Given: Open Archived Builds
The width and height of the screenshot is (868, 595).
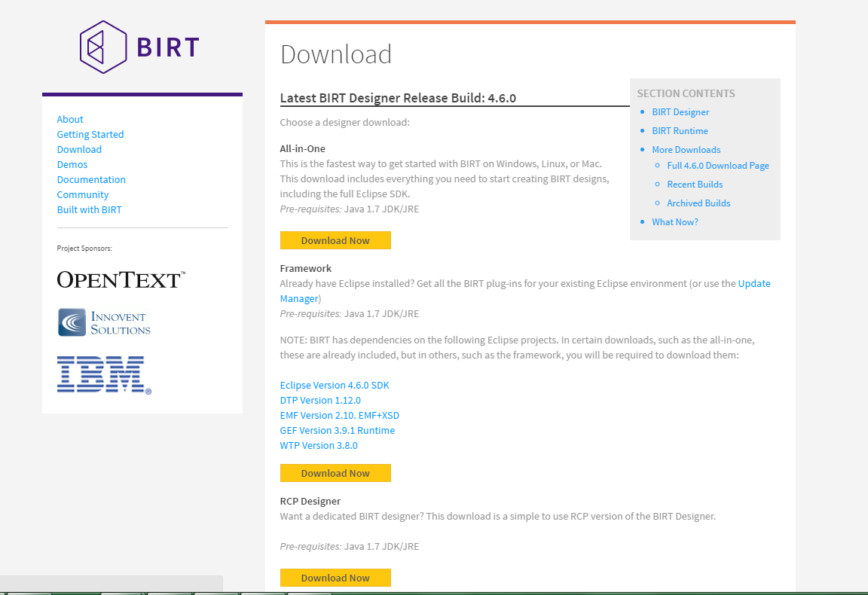Looking at the screenshot, I should pyautogui.click(x=698, y=203).
